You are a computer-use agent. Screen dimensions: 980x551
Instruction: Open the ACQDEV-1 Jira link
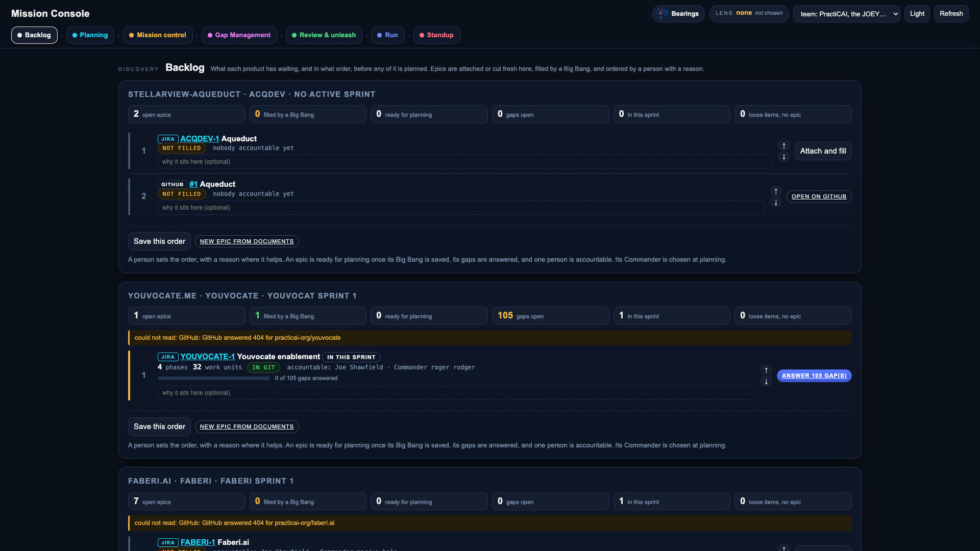[200, 139]
